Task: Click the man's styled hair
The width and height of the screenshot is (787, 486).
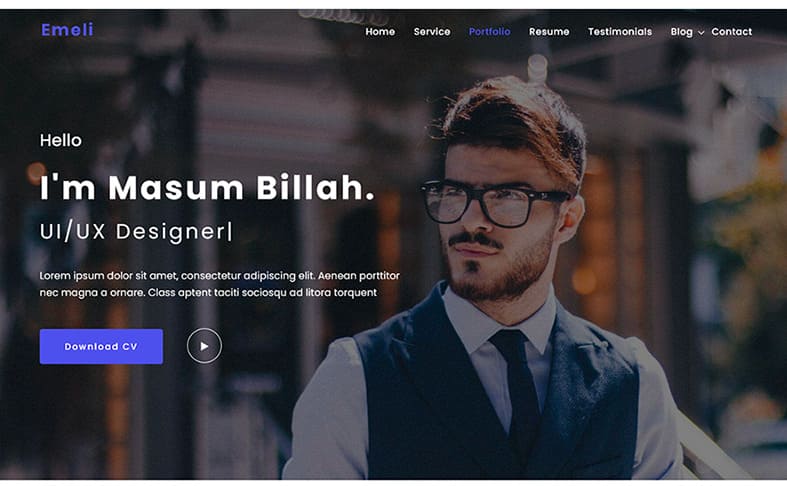Action: 517,120
